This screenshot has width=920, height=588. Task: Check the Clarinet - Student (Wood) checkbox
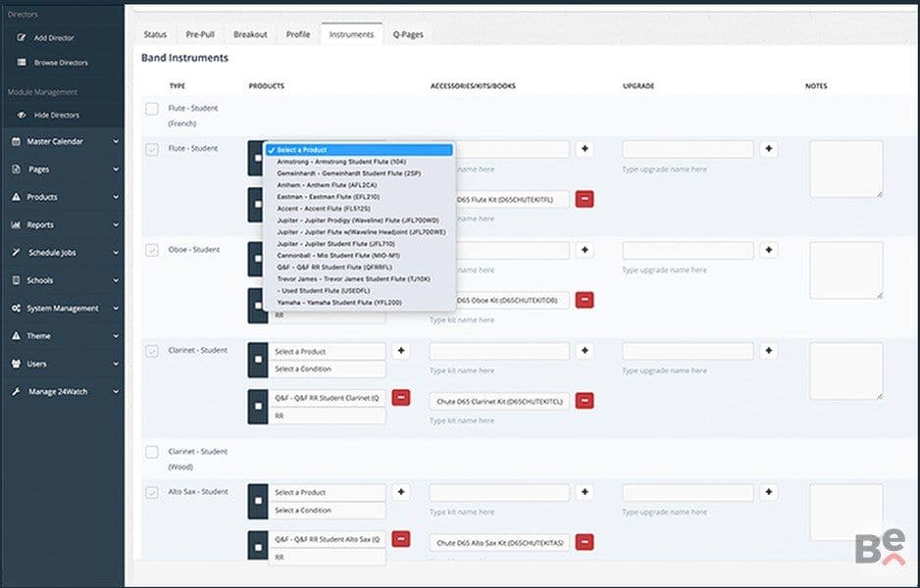pyautogui.click(x=152, y=452)
